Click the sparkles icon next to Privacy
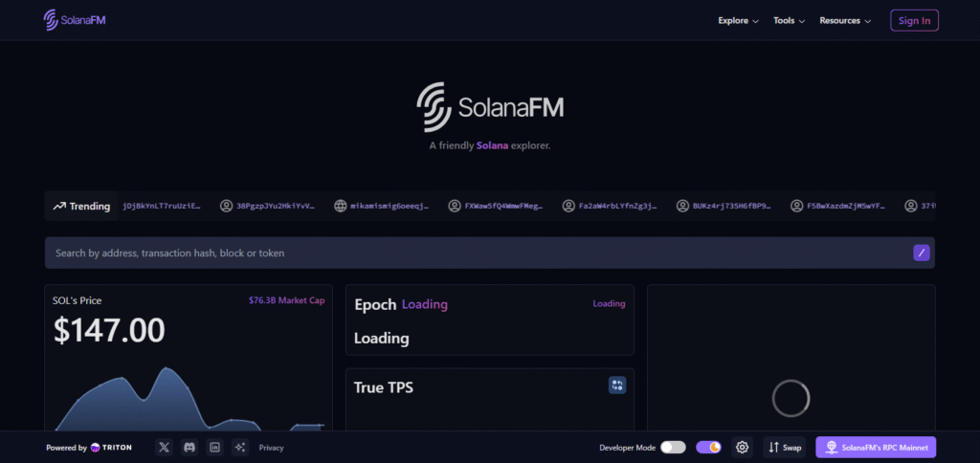 point(240,448)
